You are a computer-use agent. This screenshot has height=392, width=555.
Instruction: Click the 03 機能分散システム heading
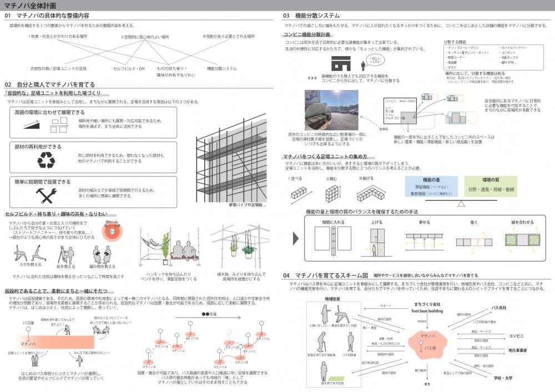[x=311, y=16]
